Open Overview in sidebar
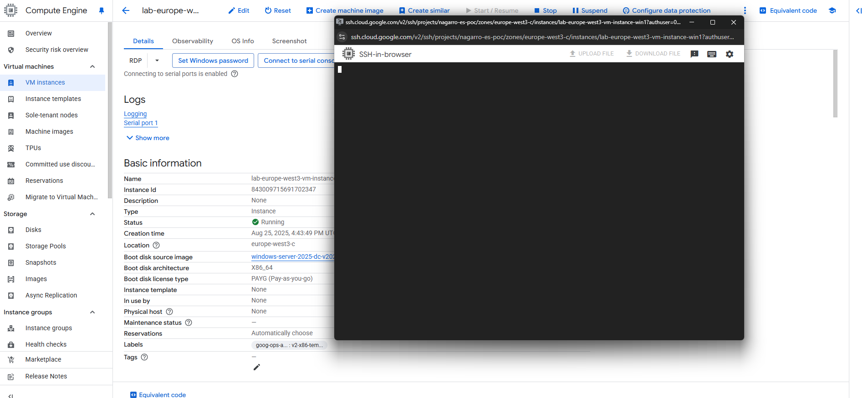Screen dimensions: 868x398 click(x=39, y=33)
